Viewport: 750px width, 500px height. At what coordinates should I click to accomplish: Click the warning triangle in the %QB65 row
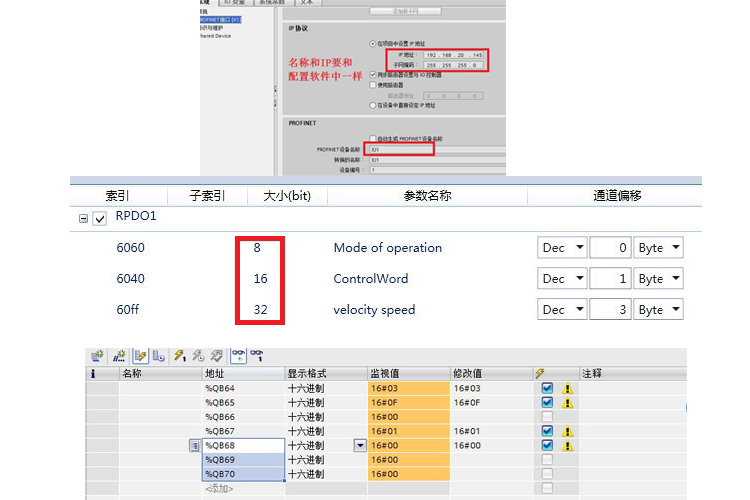pyautogui.click(x=568, y=403)
